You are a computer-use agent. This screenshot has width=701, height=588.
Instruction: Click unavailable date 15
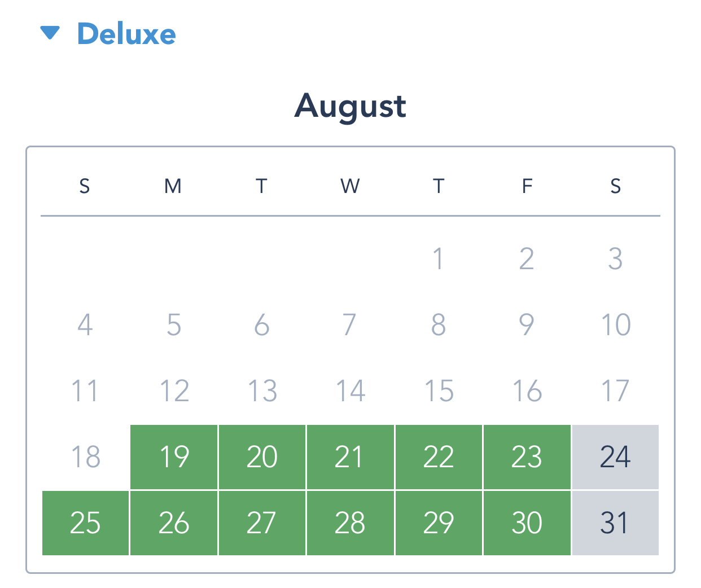[439, 390]
